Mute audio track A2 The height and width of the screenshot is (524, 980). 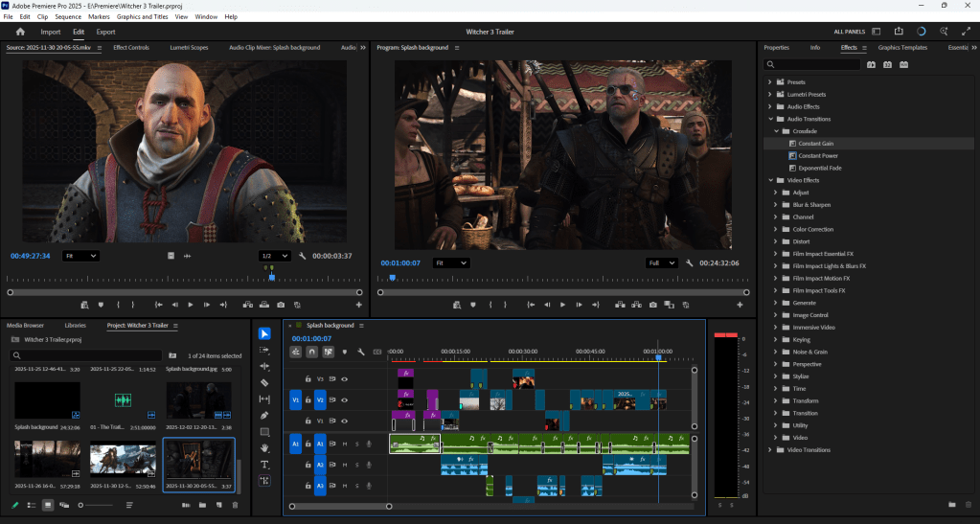[x=344, y=464]
